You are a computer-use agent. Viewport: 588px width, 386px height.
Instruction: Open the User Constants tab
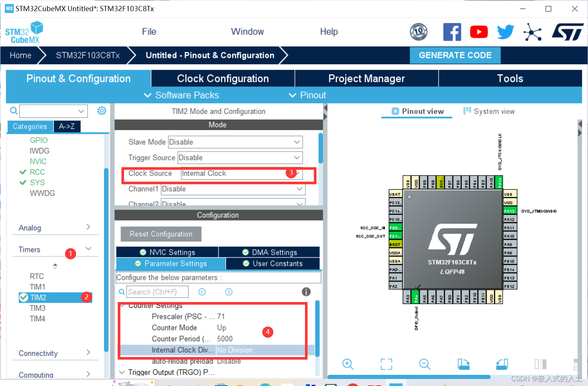click(273, 263)
